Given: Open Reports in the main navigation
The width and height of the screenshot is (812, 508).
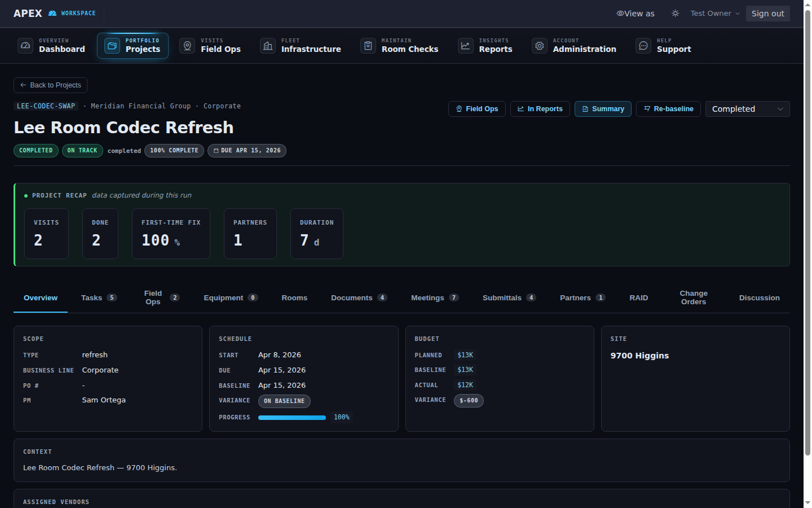Looking at the screenshot, I should tap(486, 46).
